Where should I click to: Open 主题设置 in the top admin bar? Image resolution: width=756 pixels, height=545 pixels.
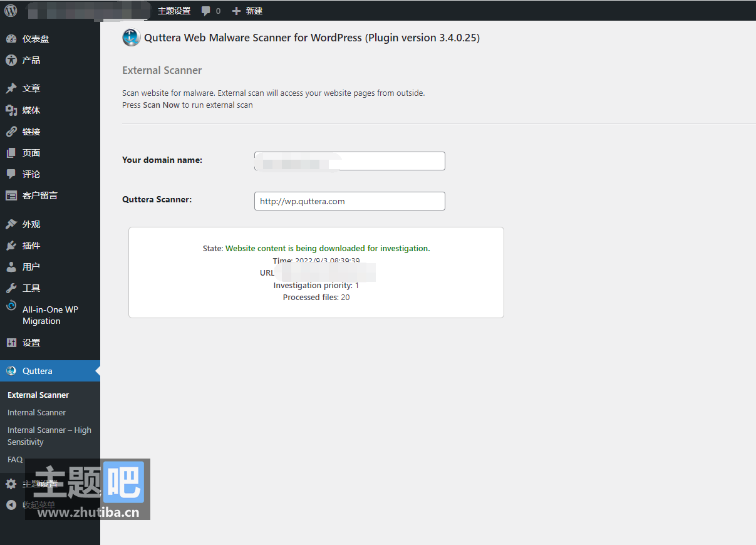tap(174, 11)
